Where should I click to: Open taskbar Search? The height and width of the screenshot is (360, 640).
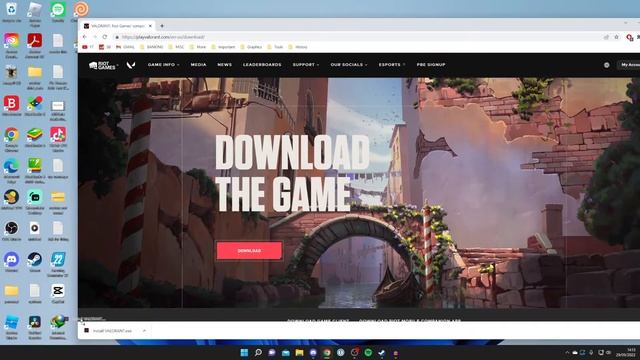tap(258, 353)
